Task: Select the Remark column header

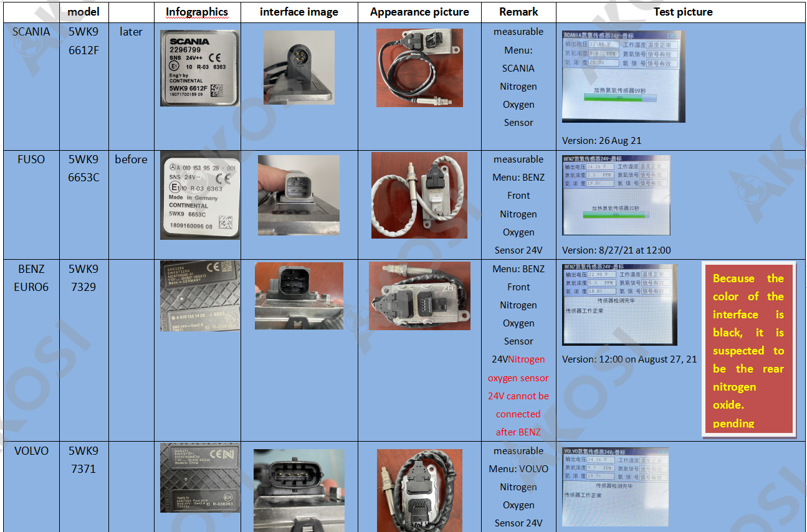Action: [518, 12]
